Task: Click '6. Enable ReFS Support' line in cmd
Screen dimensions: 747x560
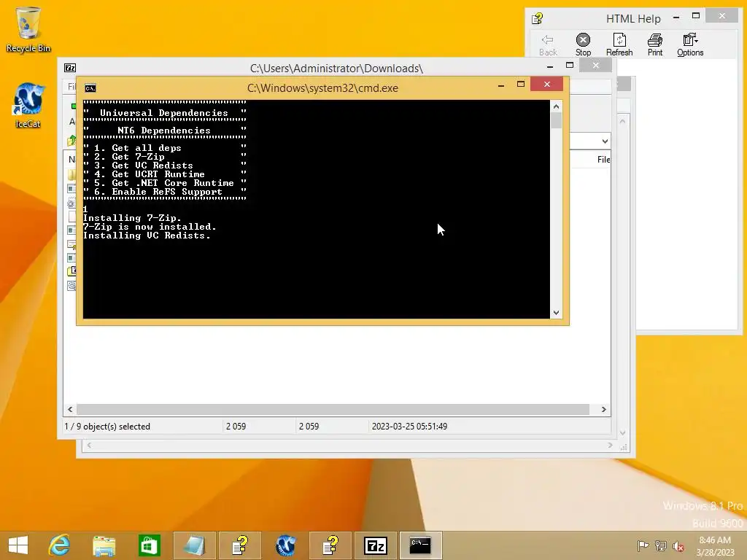Action: 158,192
